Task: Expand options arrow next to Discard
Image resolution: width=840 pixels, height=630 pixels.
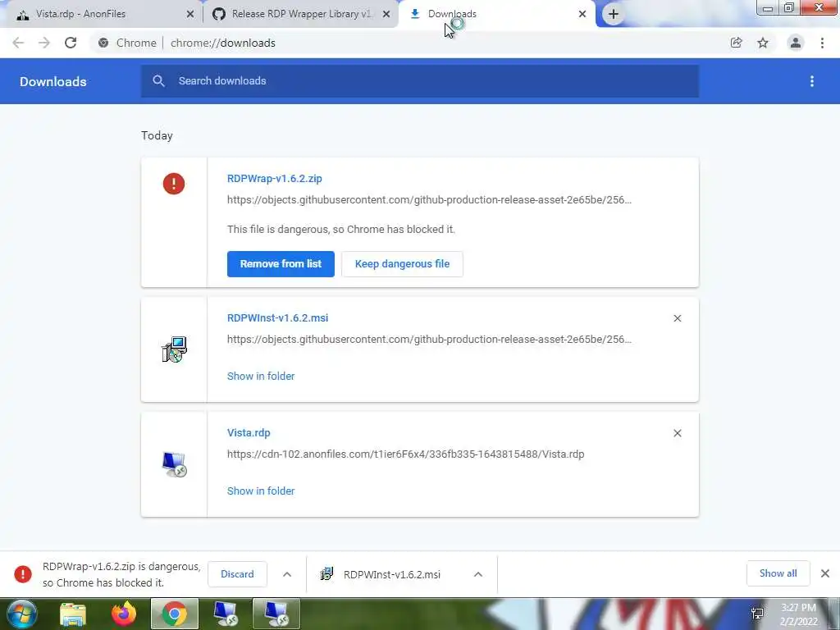Action: 287,574
